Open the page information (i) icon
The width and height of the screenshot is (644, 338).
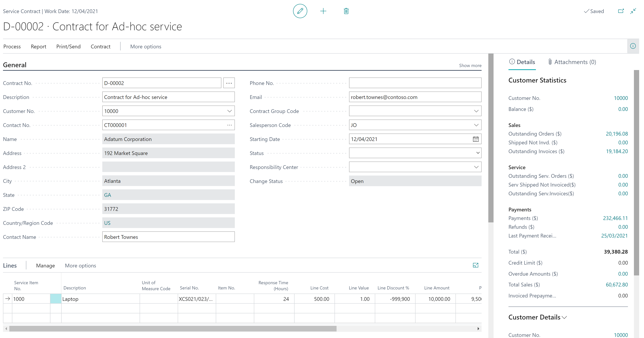click(634, 46)
